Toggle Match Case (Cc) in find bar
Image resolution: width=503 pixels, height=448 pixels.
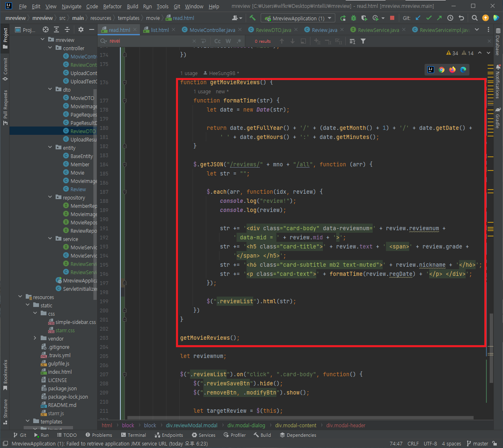(x=217, y=41)
